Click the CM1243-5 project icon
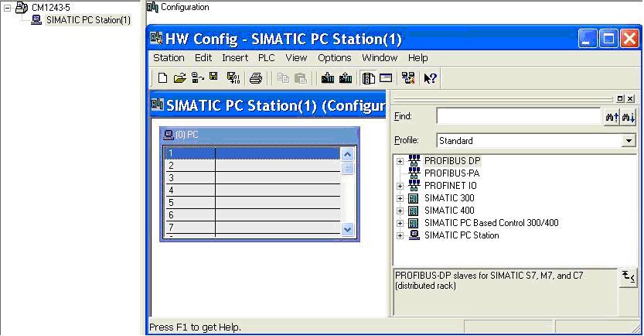Image resolution: width=644 pixels, height=336 pixels. pos(22,7)
